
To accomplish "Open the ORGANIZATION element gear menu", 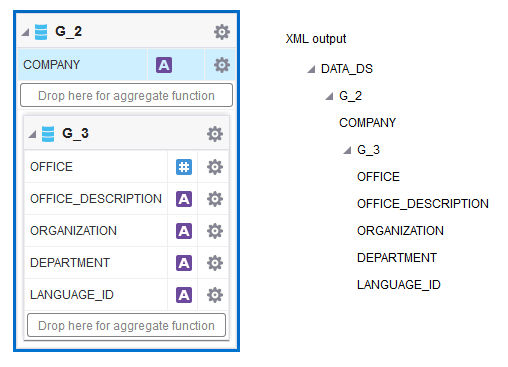I will (215, 231).
